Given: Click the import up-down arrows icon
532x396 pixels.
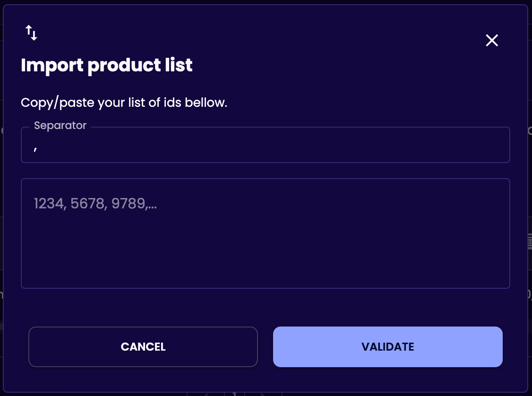Looking at the screenshot, I should 32,33.
